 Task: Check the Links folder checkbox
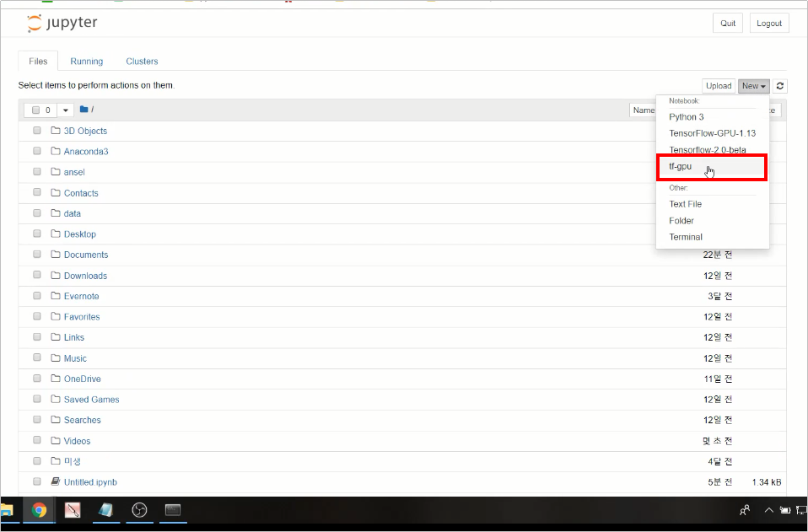pyautogui.click(x=36, y=336)
